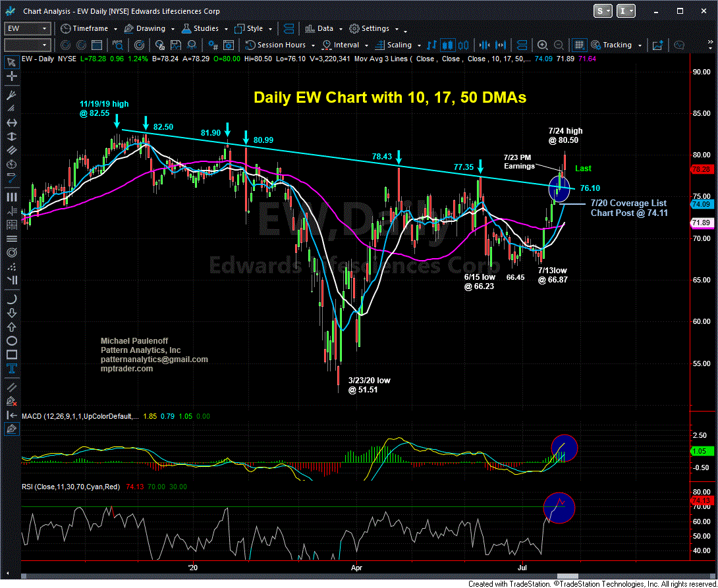This screenshot has height=588, width=718.
Task: Open the Studies menu
Action: click(204, 28)
